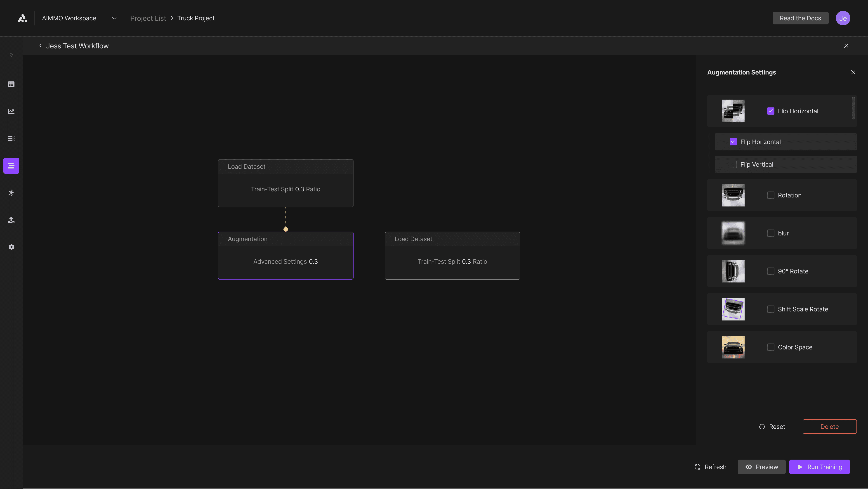Select the Augmentation workflow node

point(285,255)
